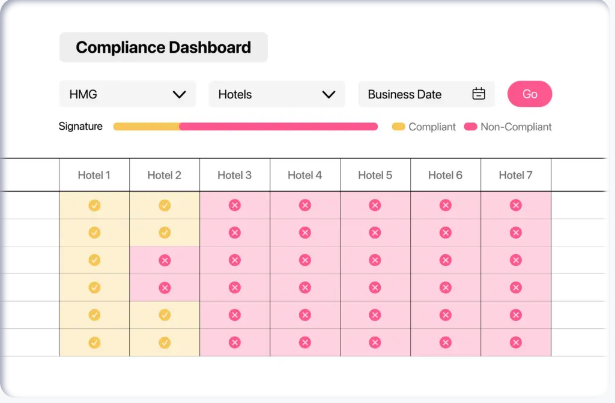
Task: Click the calendar icon in Business Date field
Action: (479, 94)
